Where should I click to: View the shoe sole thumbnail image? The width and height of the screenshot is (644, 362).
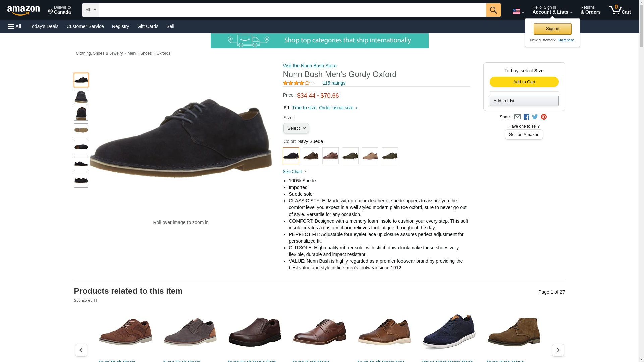tap(81, 130)
